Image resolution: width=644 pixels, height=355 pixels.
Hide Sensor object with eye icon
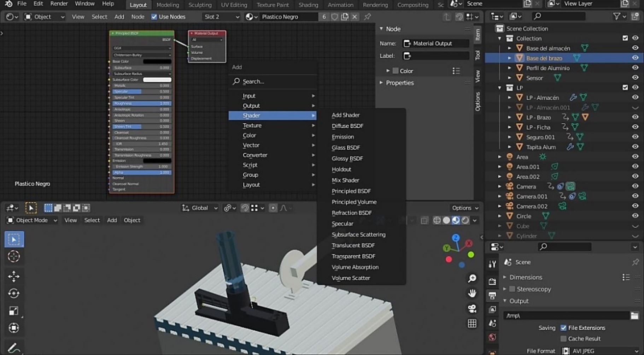click(x=635, y=78)
